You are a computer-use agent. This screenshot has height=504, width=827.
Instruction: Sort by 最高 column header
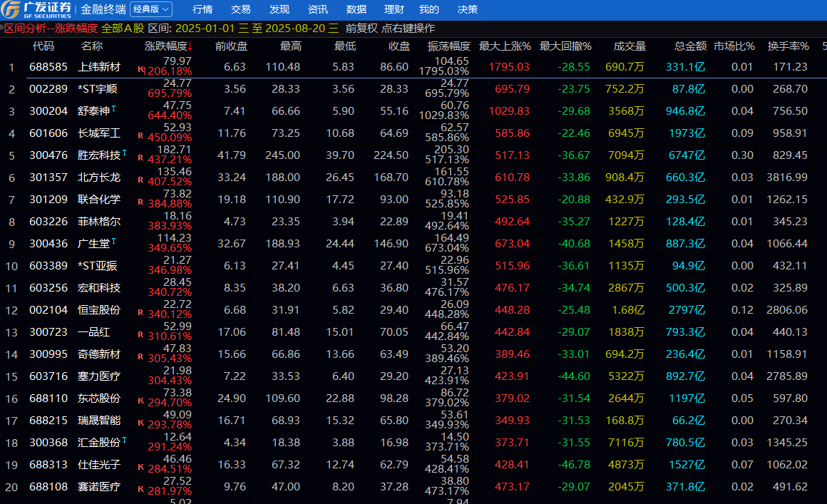(x=291, y=46)
